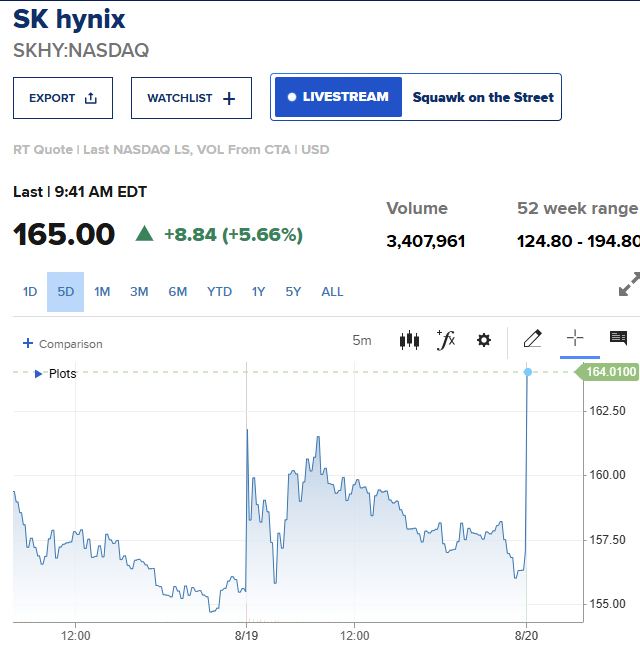Open the LIVESTREAM button
Viewport: 640px width, 652px height.
click(x=339, y=97)
